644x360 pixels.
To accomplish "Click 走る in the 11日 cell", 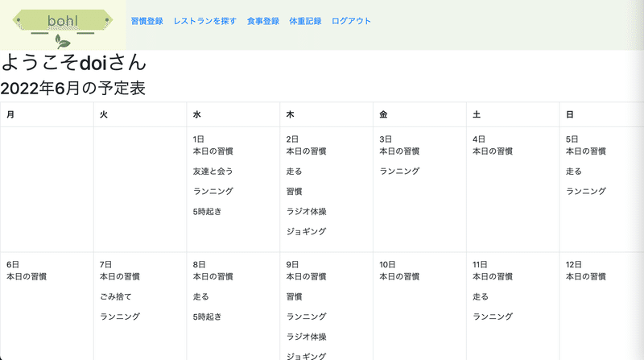I will (x=480, y=296).
